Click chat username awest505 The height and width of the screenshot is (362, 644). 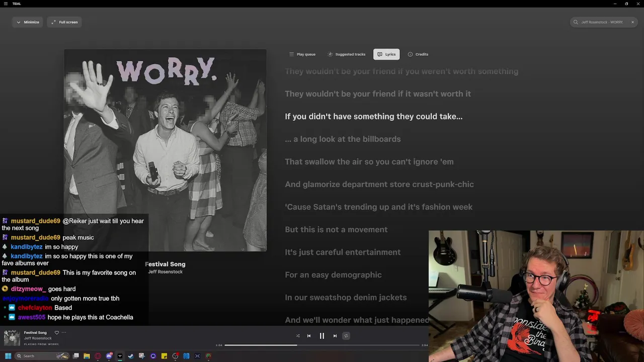(31, 317)
